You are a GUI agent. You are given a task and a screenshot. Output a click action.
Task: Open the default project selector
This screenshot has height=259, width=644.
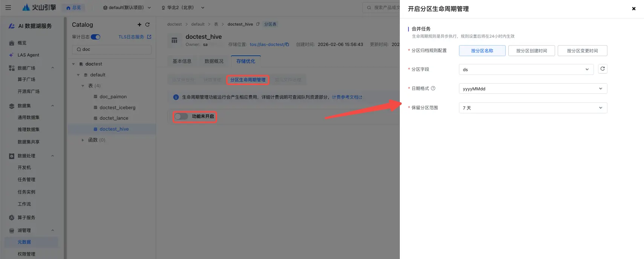(x=127, y=8)
